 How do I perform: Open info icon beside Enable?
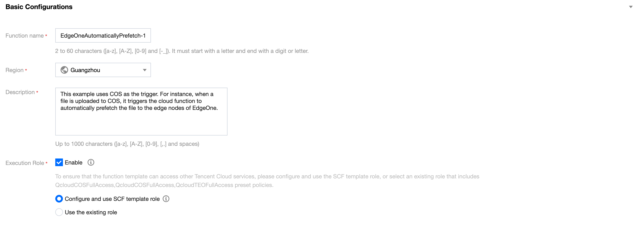pyautogui.click(x=91, y=163)
